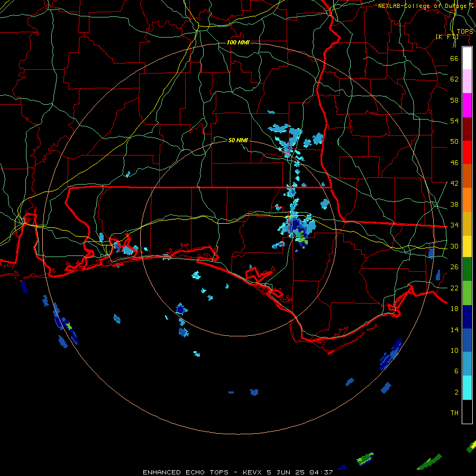Click the legend value 18
Image resolution: width=476 pixels, height=476 pixels.
click(454, 309)
